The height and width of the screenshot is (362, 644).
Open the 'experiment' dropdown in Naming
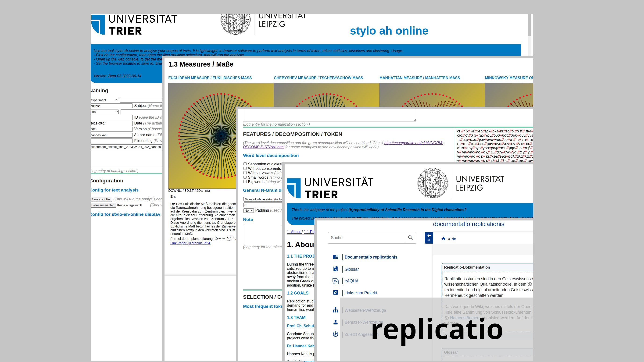point(104,100)
